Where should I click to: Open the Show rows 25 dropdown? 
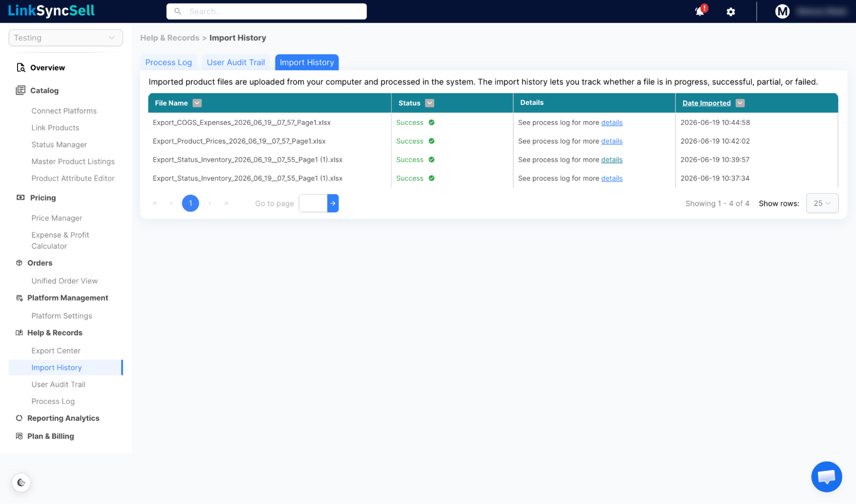click(822, 203)
